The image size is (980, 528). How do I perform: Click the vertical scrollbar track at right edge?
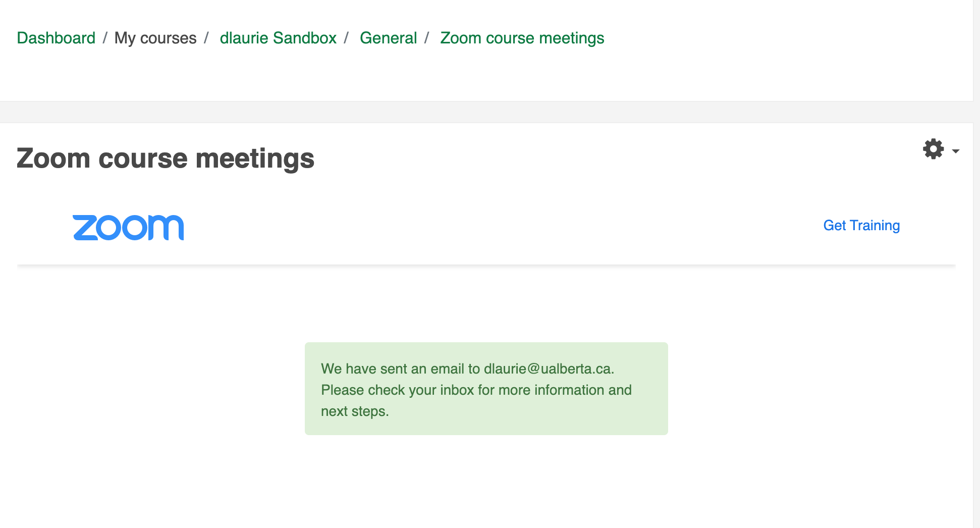(x=976, y=264)
